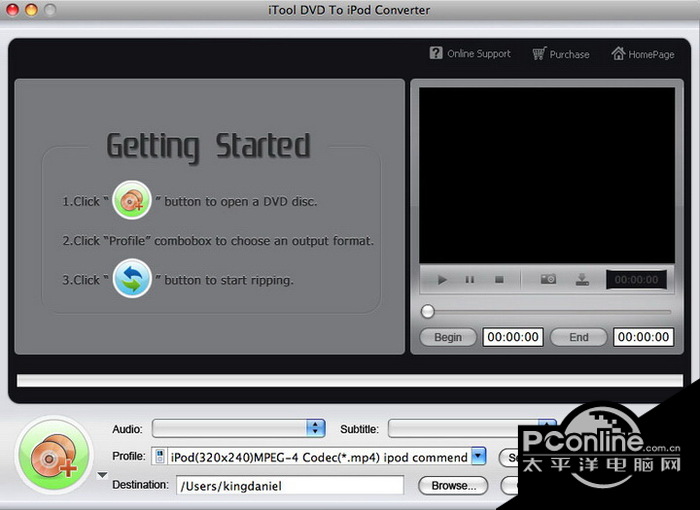Image resolution: width=700 pixels, height=510 pixels.
Task: Open the Audio dropdown
Action: tap(238, 428)
